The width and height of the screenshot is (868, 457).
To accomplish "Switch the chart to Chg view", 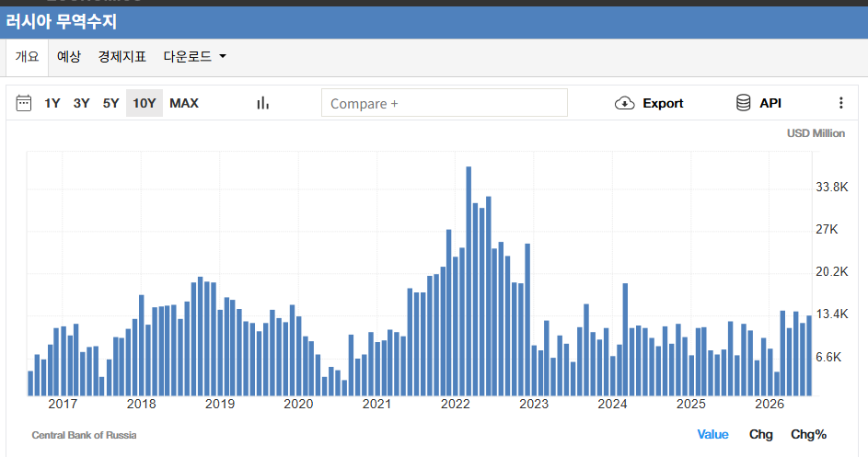I will (760, 434).
